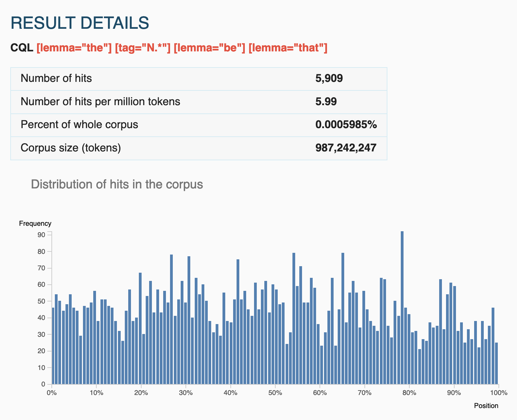Click the 0.0005985% percentage value
The height and width of the screenshot is (420, 517).
tap(346, 125)
